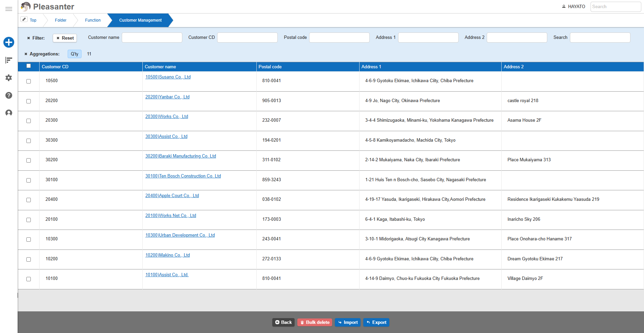The width and height of the screenshot is (644, 333).
Task: Go to Top breadcrumb
Action: [33, 20]
